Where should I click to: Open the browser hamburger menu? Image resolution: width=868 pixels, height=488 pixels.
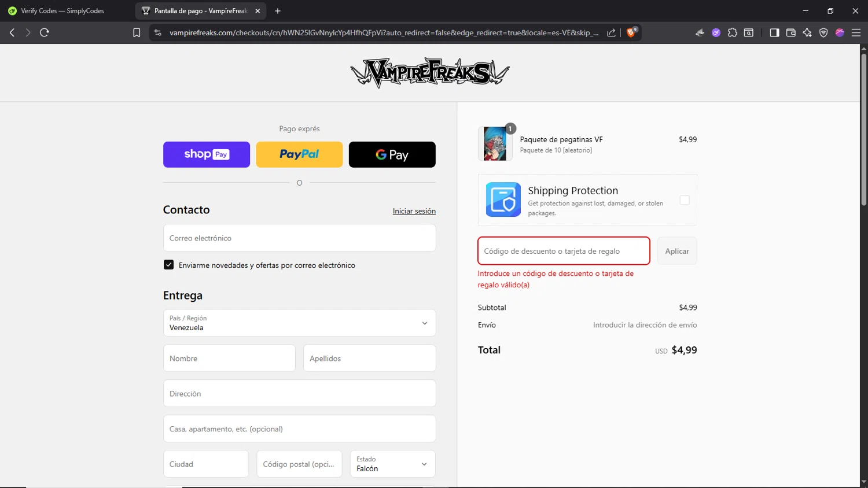click(x=856, y=32)
